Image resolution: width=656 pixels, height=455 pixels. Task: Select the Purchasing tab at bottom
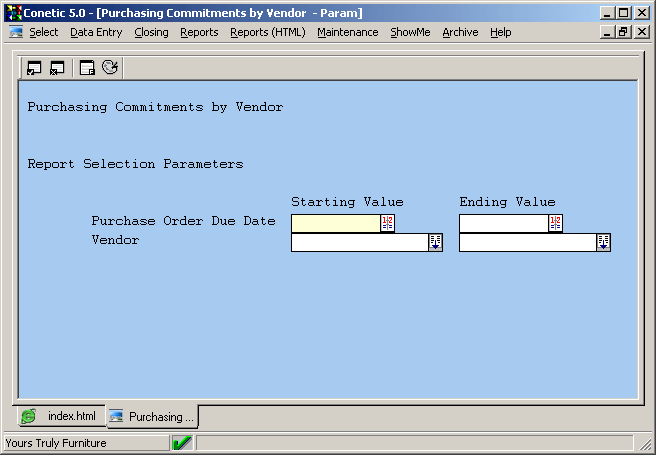(x=153, y=416)
